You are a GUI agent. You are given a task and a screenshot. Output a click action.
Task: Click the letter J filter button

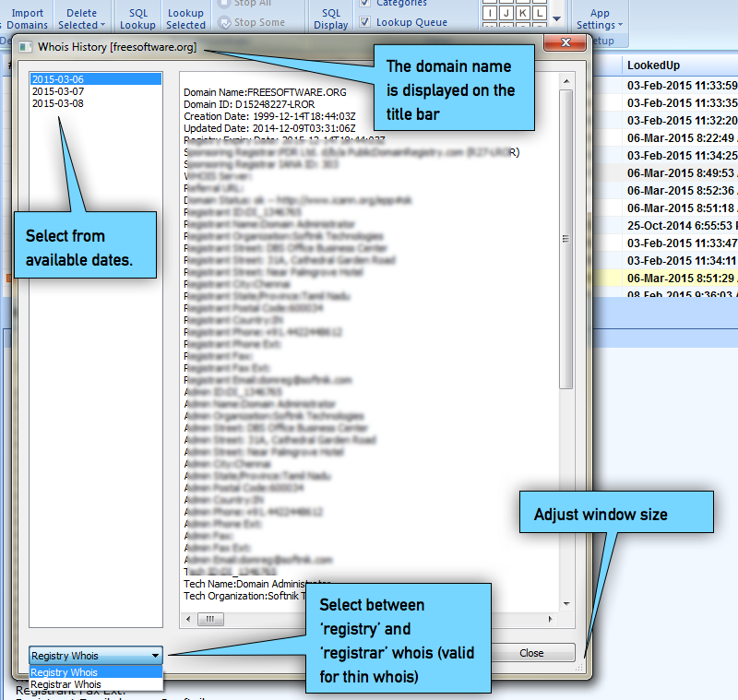[x=506, y=13]
